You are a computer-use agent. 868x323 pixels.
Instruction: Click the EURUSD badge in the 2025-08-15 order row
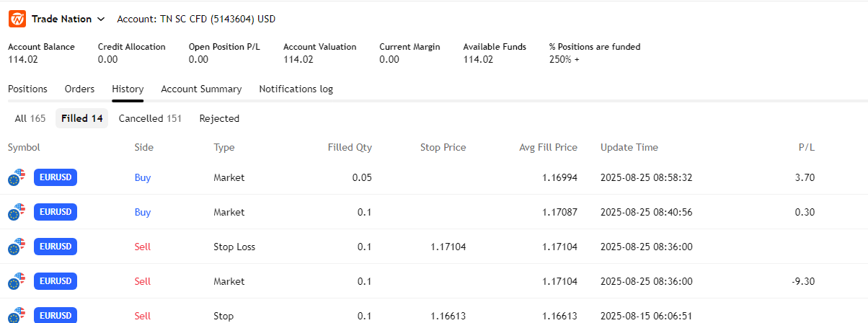pyautogui.click(x=56, y=315)
